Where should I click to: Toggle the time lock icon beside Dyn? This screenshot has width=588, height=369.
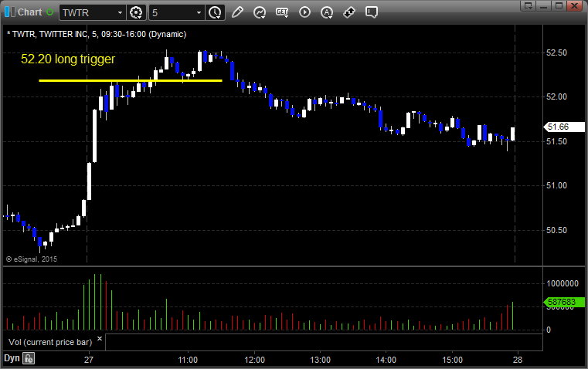(29, 358)
